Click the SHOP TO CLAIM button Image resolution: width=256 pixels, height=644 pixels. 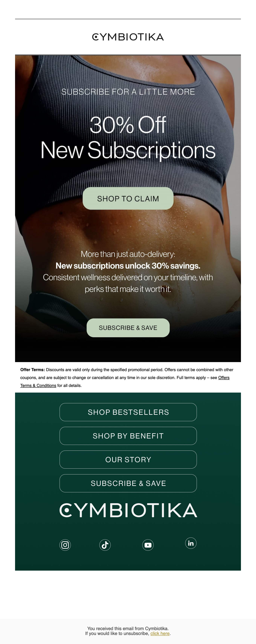[x=128, y=199]
